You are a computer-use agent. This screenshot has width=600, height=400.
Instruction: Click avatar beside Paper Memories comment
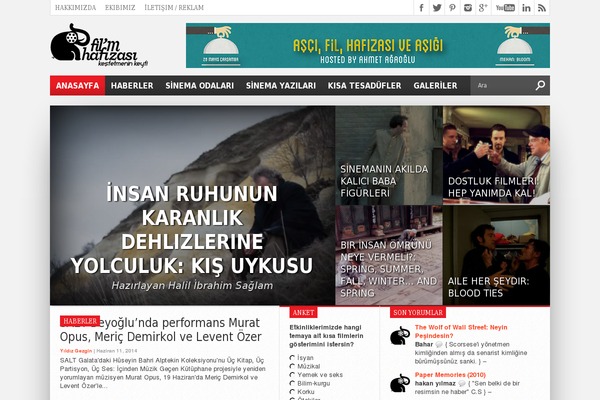click(400, 383)
